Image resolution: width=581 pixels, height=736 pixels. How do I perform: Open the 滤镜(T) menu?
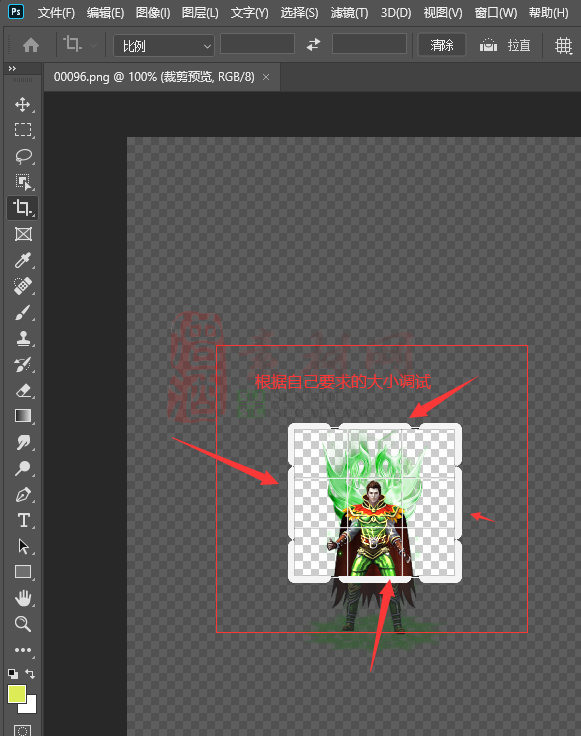pos(349,13)
